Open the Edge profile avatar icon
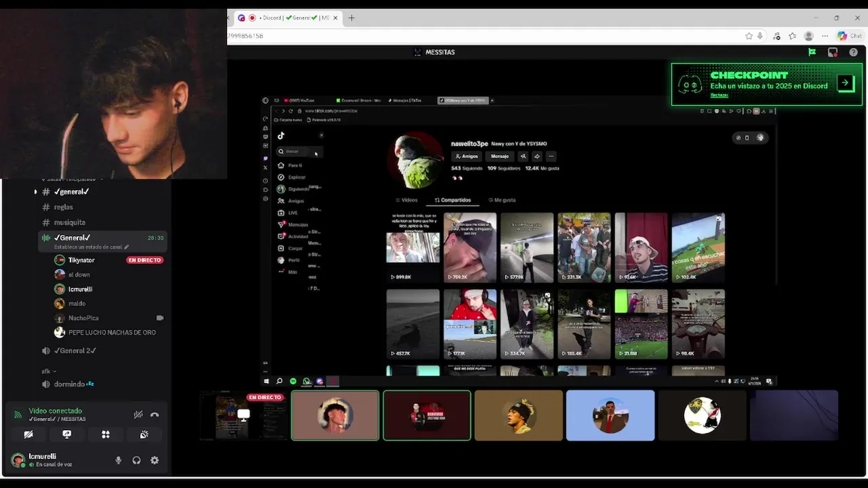 (808, 36)
